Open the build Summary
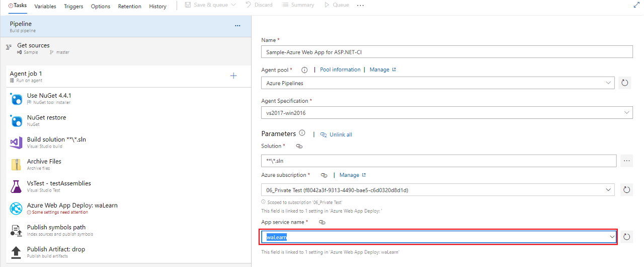Viewport: 644px width, 267px height. click(x=298, y=5)
